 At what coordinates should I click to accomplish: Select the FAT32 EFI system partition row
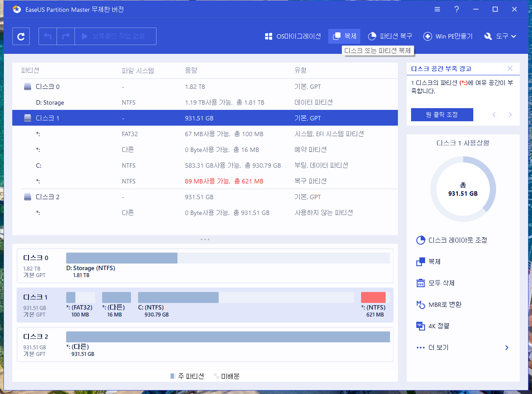(x=205, y=134)
